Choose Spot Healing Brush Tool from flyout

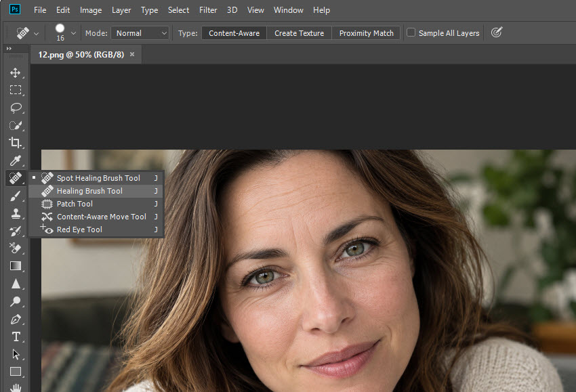point(96,178)
